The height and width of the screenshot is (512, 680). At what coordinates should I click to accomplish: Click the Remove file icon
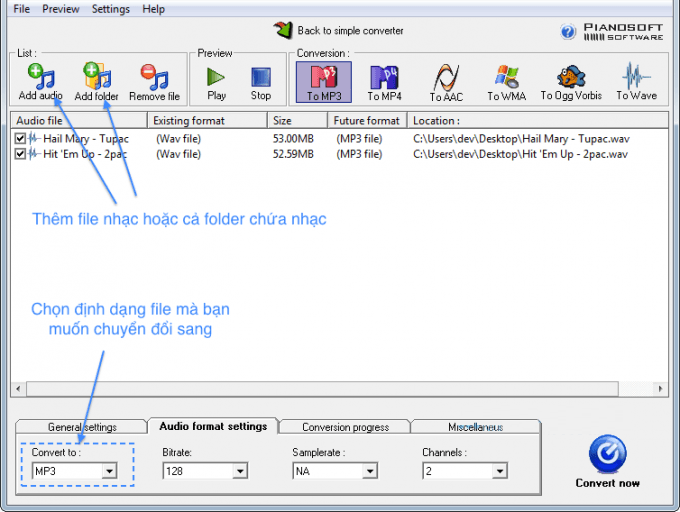click(x=154, y=77)
